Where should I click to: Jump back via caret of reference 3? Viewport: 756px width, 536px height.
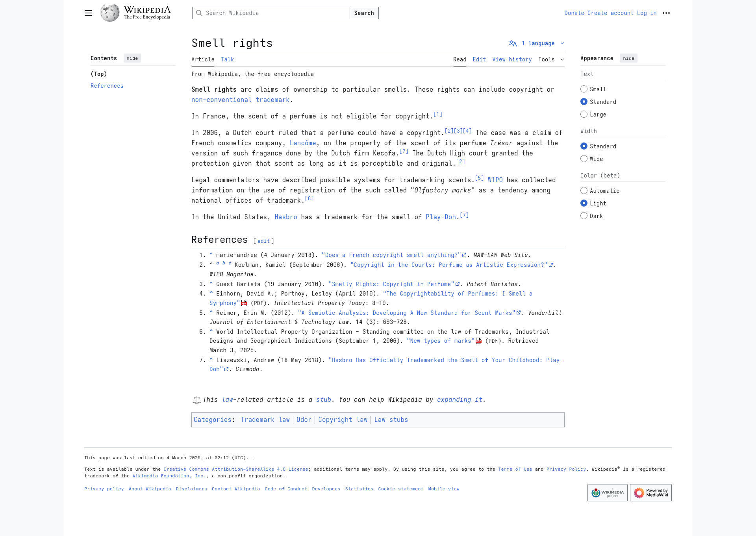[211, 284]
